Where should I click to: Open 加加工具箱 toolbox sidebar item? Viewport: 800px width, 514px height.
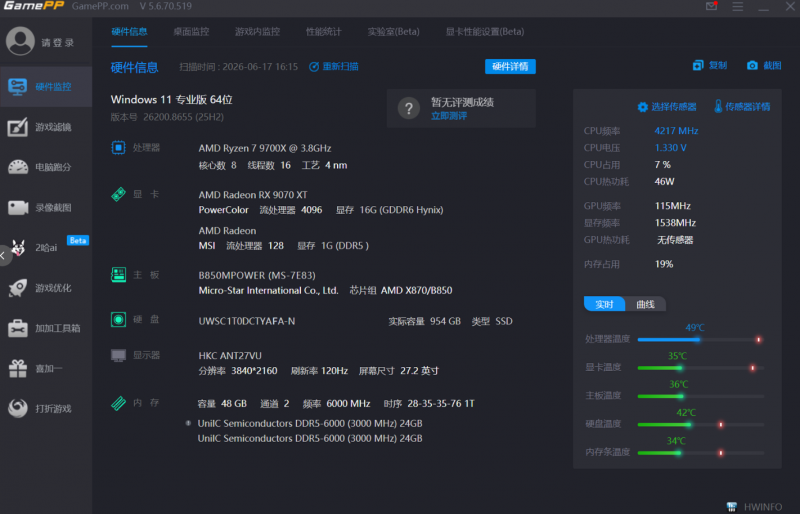(x=46, y=328)
